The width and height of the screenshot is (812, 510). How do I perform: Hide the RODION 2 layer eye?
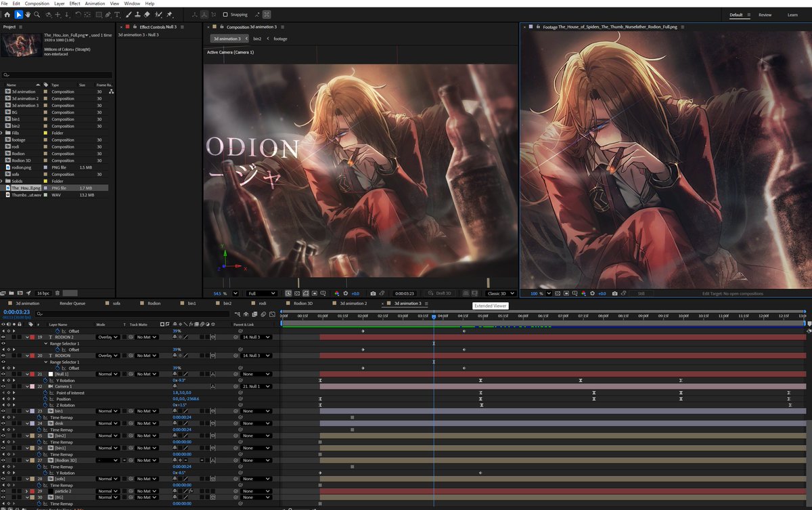[x=3, y=337]
